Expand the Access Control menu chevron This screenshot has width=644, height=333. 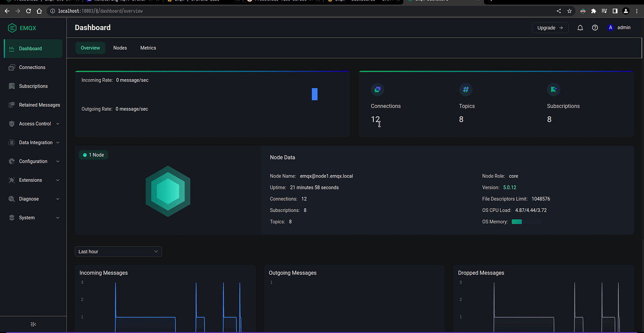[x=58, y=124]
